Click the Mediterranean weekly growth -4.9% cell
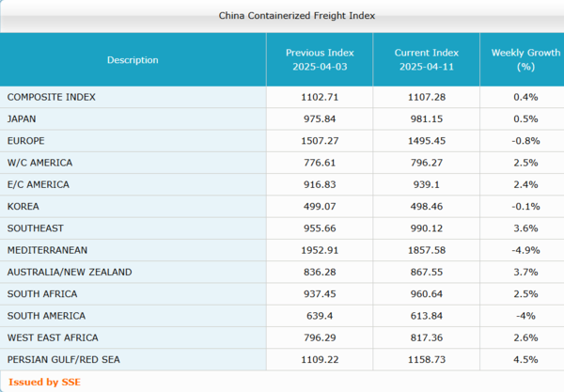The image size is (564, 392). click(x=525, y=250)
